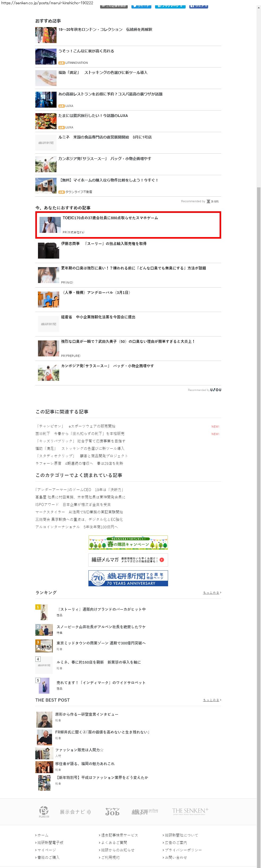Open the PLUG IN logo link
The width and height of the screenshot is (261, 868).
coord(44,812)
